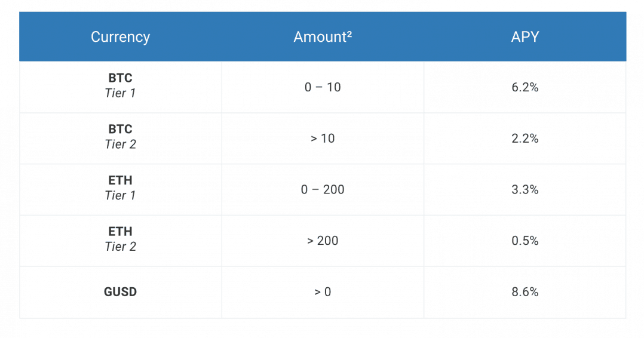644x338 pixels.
Task: Click the 3.3% APY value
Action: [525, 189]
